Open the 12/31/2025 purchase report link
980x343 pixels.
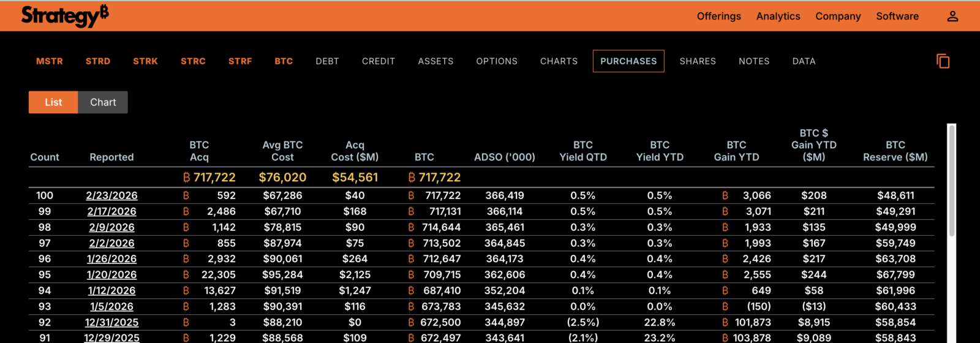111,322
